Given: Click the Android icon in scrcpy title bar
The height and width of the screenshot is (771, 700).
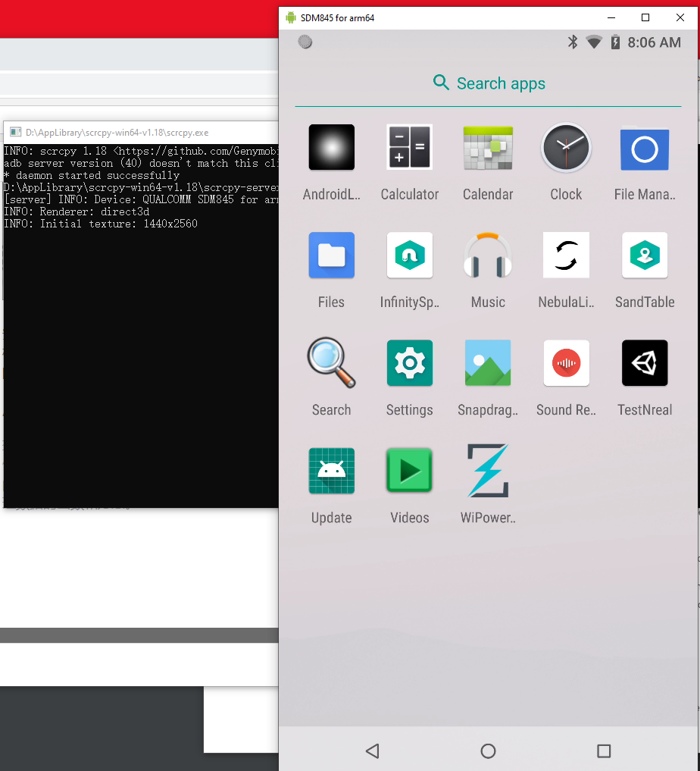Looking at the screenshot, I should (291, 17).
